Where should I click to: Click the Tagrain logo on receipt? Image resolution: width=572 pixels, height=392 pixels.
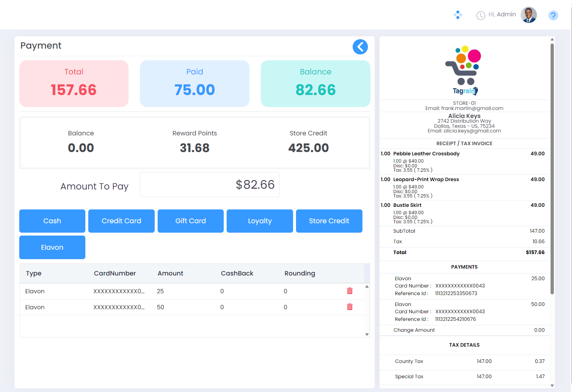464,70
